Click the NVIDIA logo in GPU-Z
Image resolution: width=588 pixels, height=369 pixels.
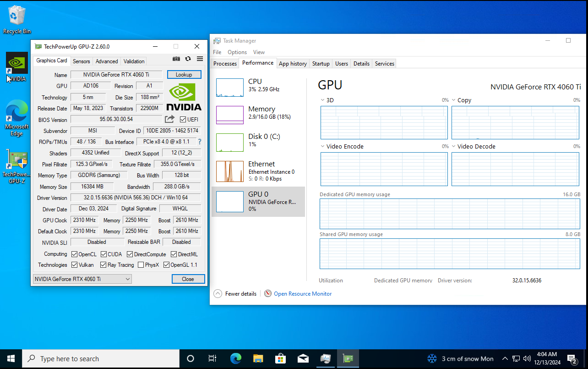coord(184,97)
